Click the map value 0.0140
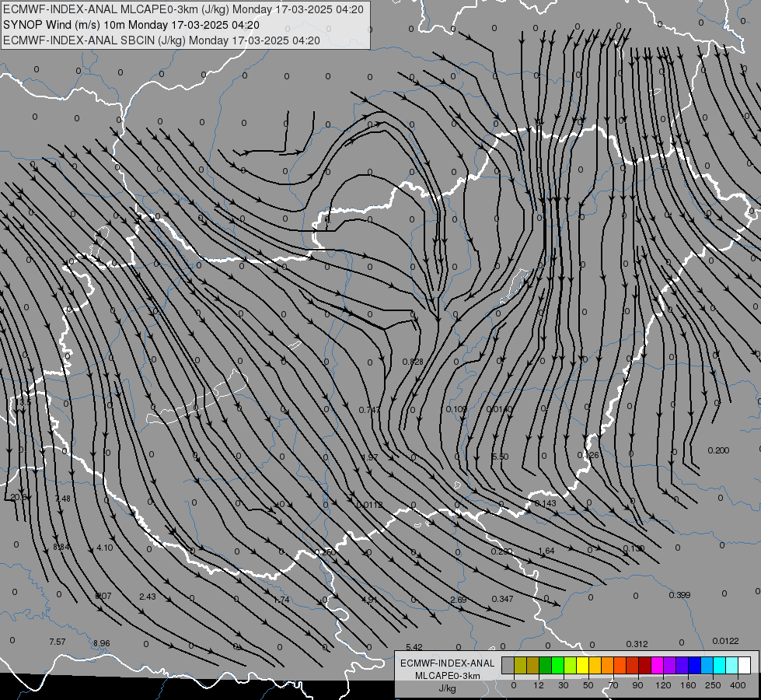Screen dimensions: 761x700 pos(499,410)
